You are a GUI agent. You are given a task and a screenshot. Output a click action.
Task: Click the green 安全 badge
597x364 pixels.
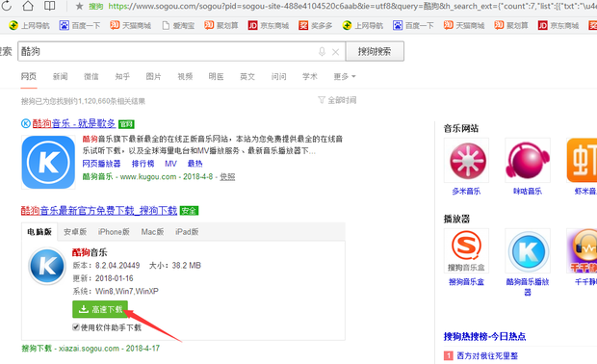(x=189, y=211)
